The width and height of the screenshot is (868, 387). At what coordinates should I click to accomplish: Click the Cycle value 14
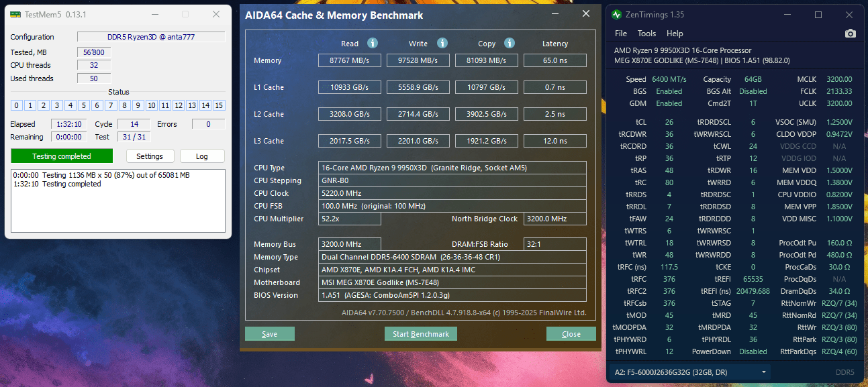click(x=134, y=124)
